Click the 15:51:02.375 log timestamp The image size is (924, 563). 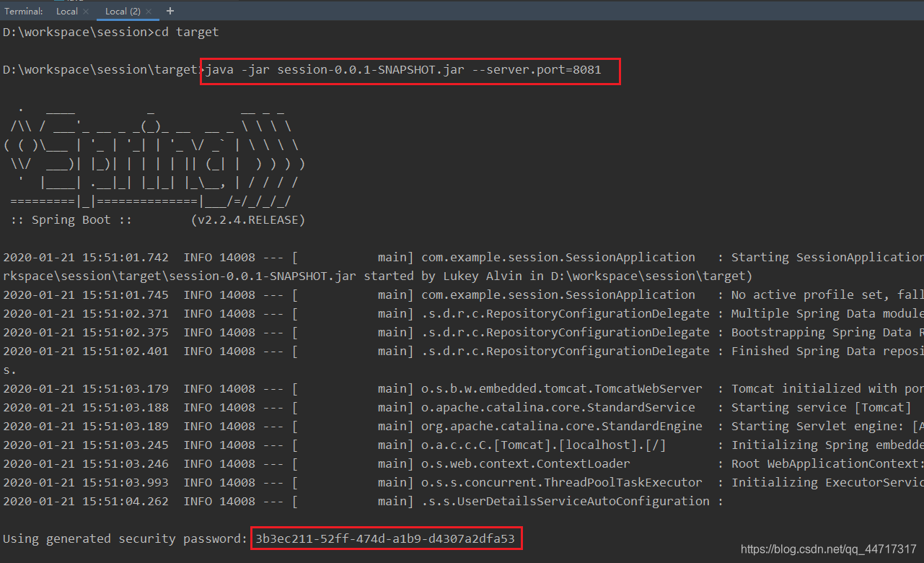[126, 332]
